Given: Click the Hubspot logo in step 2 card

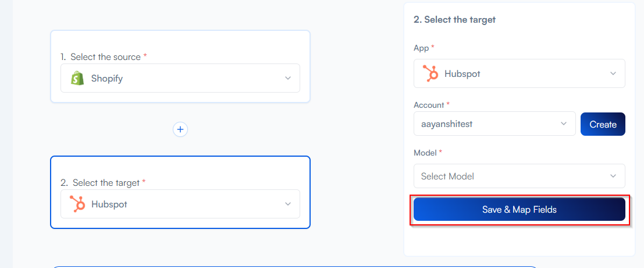Looking at the screenshot, I should [x=77, y=204].
